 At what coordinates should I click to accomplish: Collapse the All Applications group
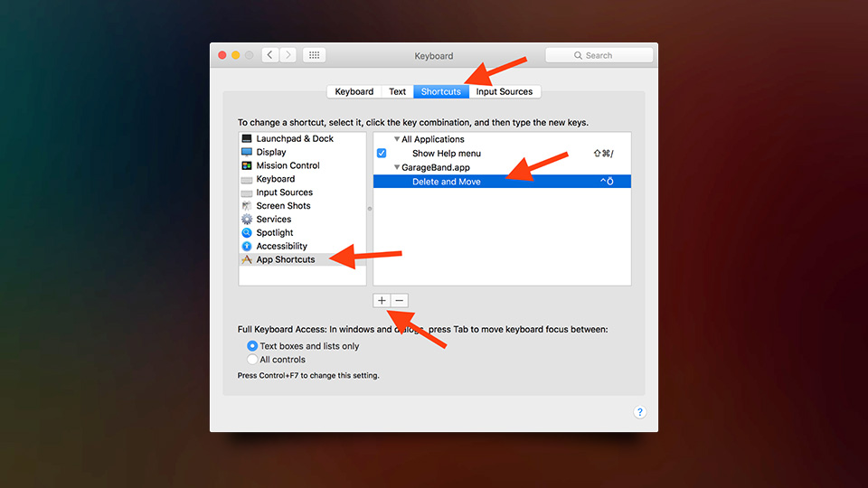(396, 139)
